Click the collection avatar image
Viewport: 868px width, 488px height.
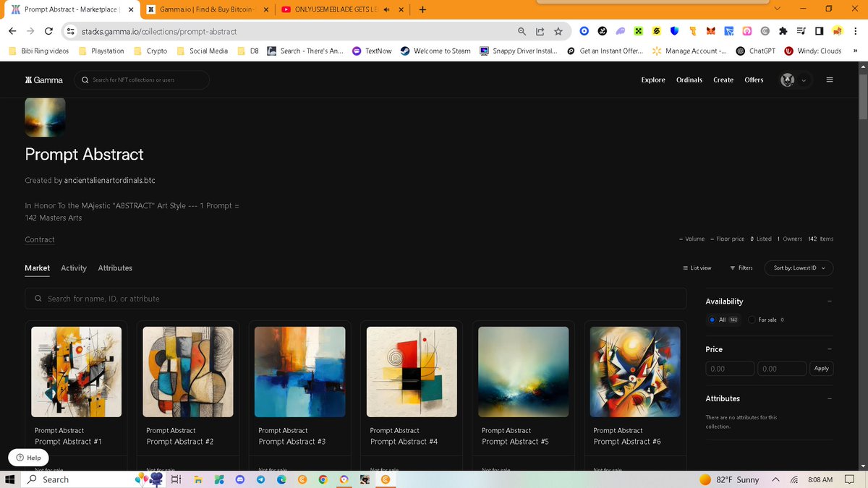click(45, 117)
